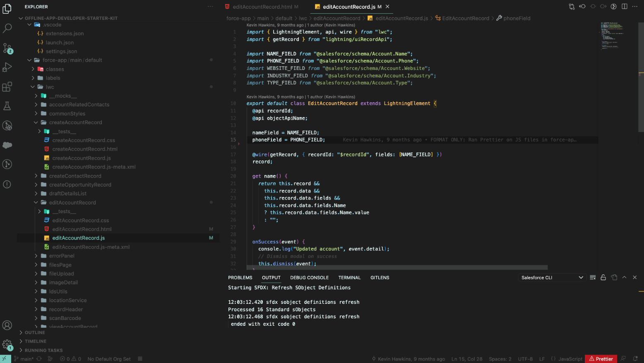Click the main* branch in status bar
This screenshot has height=363, width=644.
click(24, 359)
